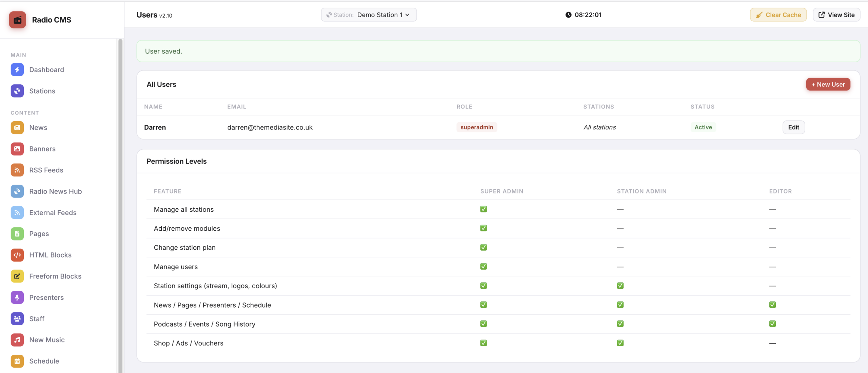Select the RSS Feeds icon
Screen dimensions: 868x373
tap(17, 170)
